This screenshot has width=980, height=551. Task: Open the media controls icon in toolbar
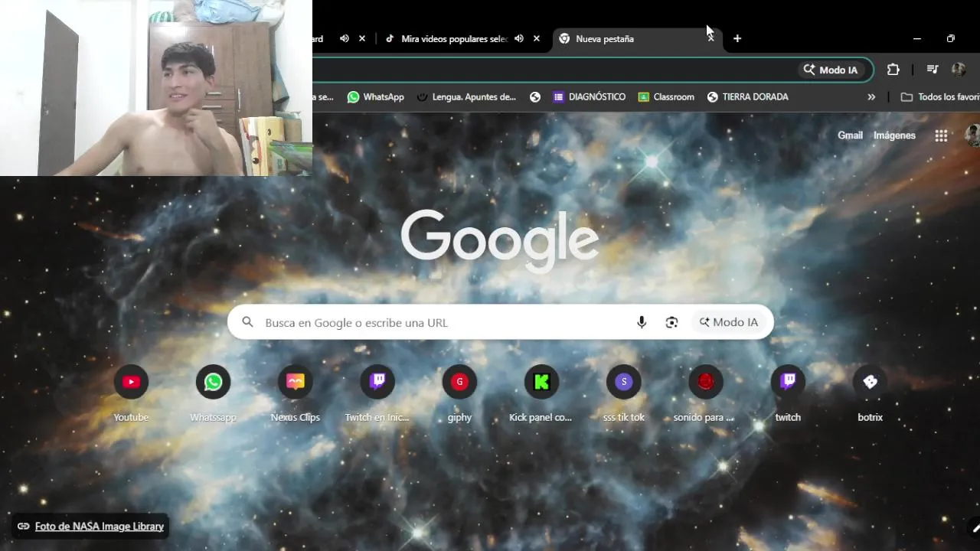click(932, 70)
